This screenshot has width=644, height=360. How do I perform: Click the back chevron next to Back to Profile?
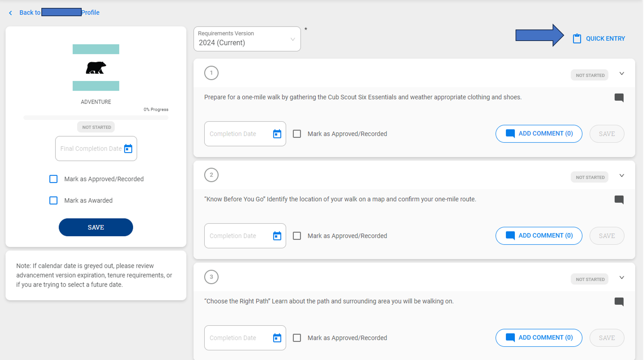coord(10,13)
